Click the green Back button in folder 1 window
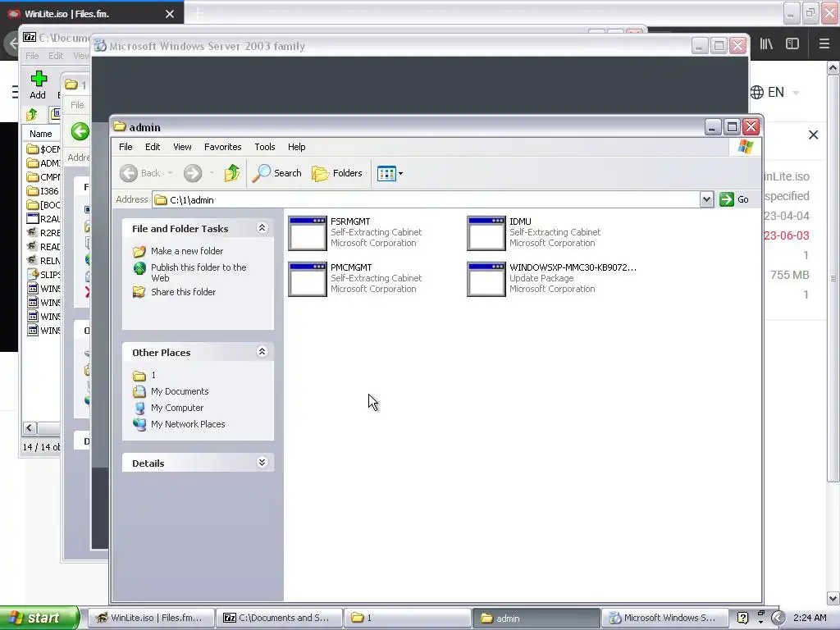Image resolution: width=840 pixels, height=630 pixels. (x=80, y=131)
